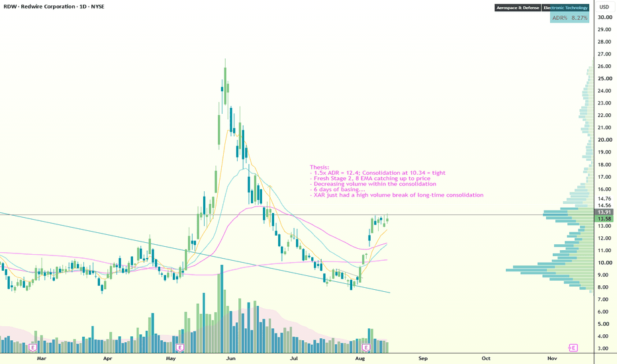Select the 'Fresh Stage 2, 8 EMA' annotation line
This screenshot has height=364, width=617.
coord(370,178)
